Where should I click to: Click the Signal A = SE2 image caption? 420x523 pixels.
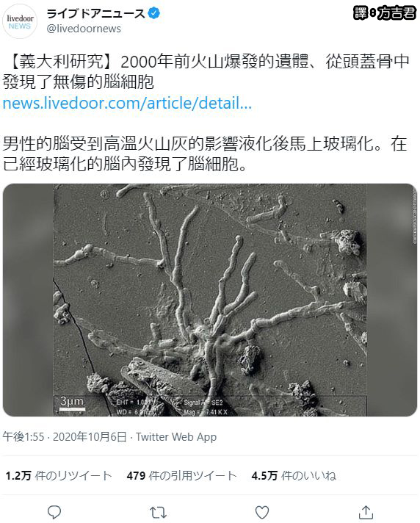(x=203, y=403)
